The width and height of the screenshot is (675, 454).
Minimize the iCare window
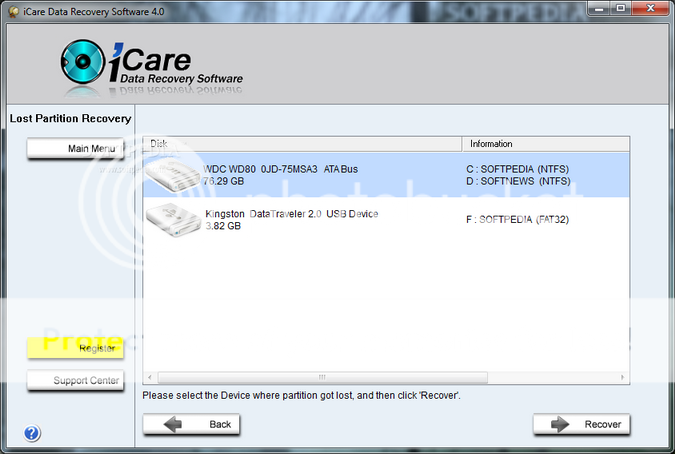(x=599, y=9)
